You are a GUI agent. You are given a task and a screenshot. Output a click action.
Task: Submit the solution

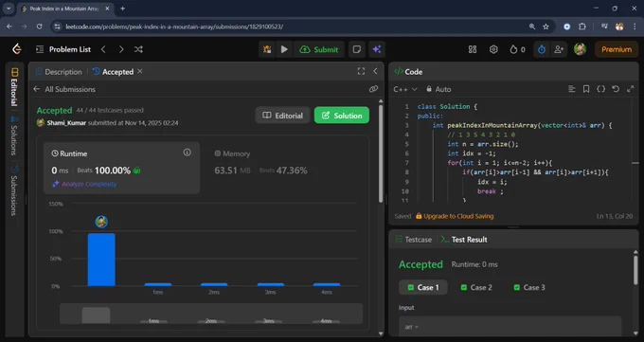point(319,49)
